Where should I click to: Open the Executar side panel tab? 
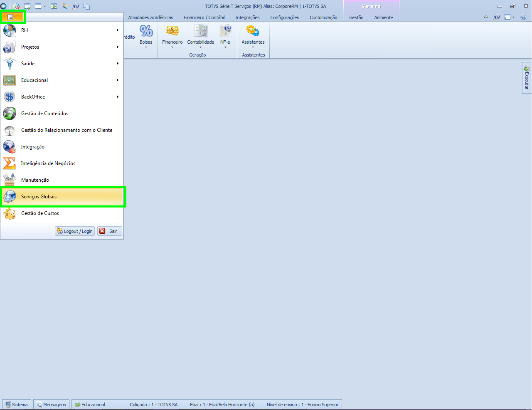527,78
